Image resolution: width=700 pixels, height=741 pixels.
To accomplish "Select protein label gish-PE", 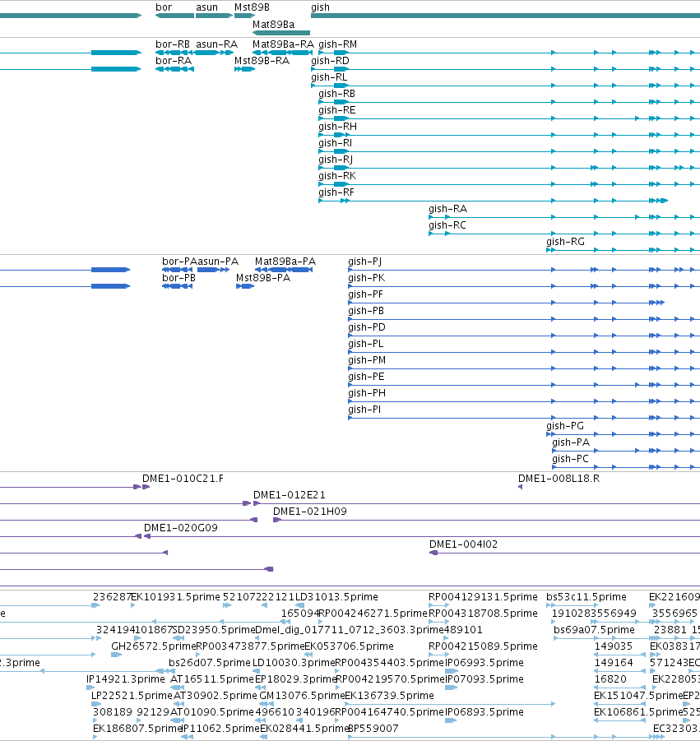I will [366, 377].
